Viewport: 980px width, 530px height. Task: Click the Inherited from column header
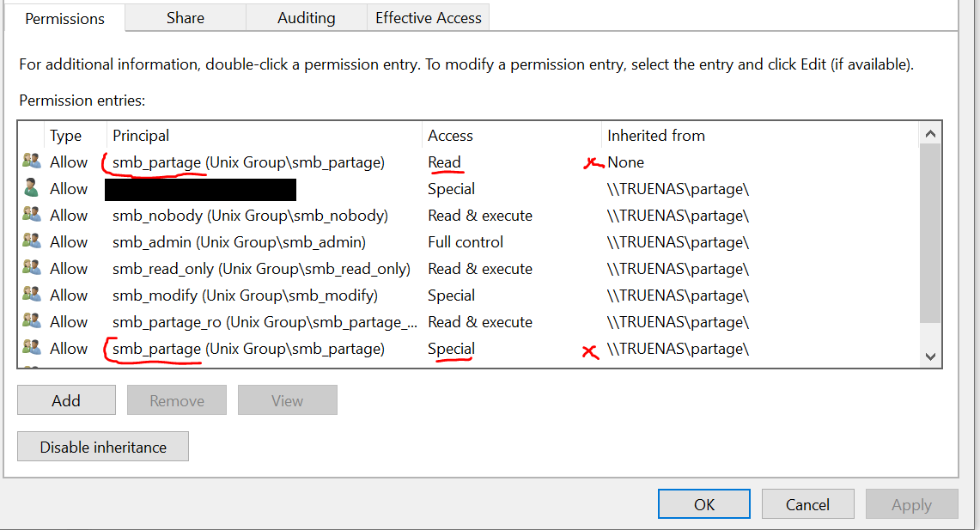click(656, 135)
